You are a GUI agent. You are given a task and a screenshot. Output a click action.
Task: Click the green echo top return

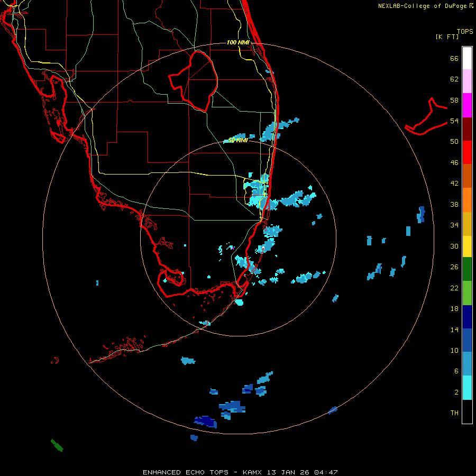point(57,445)
